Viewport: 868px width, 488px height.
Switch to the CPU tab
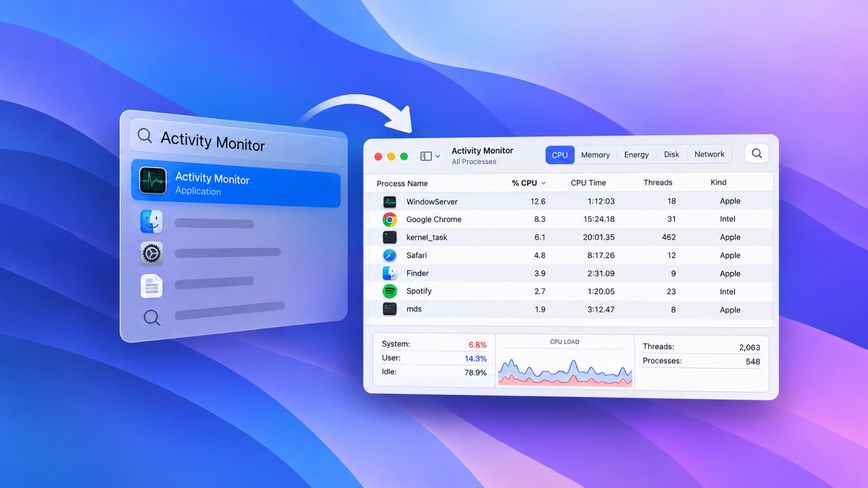[x=560, y=155]
